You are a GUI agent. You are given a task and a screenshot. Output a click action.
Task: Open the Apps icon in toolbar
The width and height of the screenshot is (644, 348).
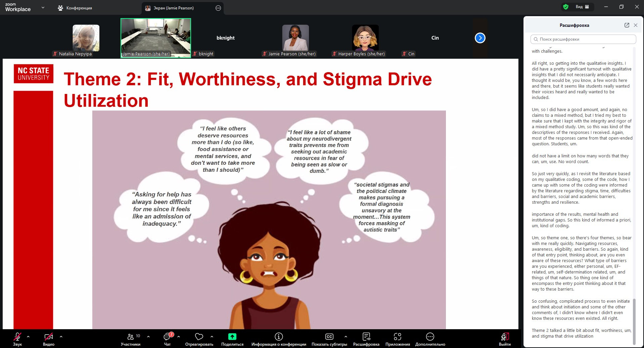(x=398, y=337)
